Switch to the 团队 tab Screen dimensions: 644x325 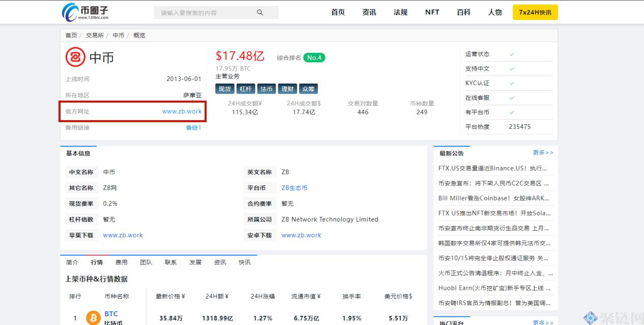tap(146, 262)
